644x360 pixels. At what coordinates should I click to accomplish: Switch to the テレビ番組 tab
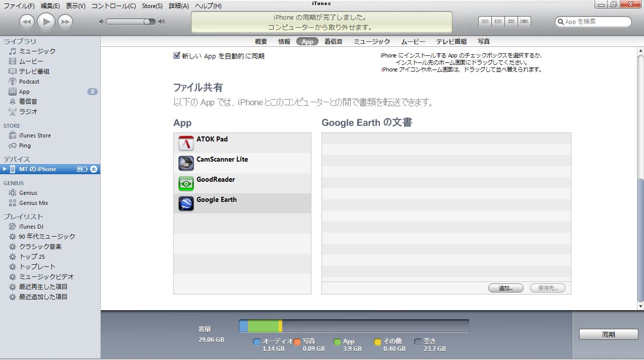tap(452, 41)
